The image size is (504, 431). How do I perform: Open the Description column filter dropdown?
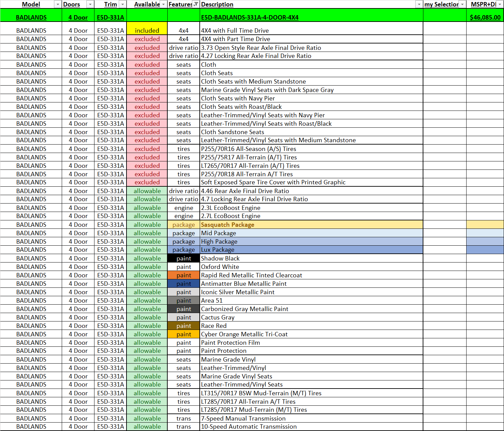[x=419, y=4]
